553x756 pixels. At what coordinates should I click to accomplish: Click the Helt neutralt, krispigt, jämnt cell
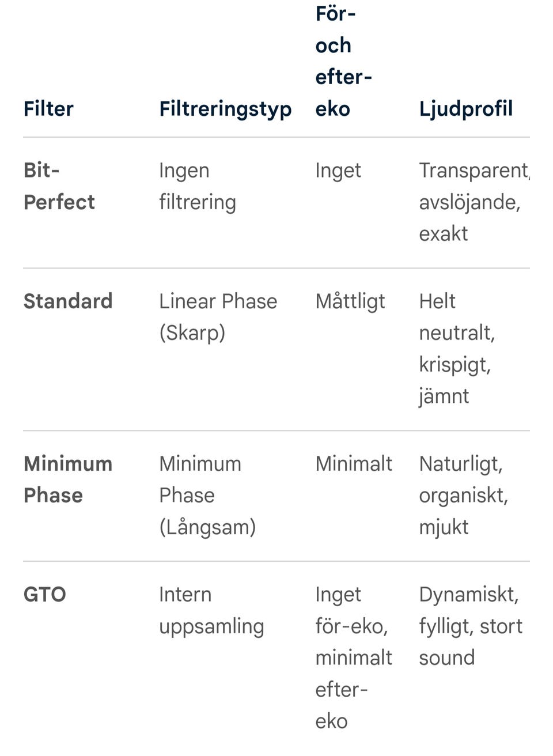tap(457, 349)
